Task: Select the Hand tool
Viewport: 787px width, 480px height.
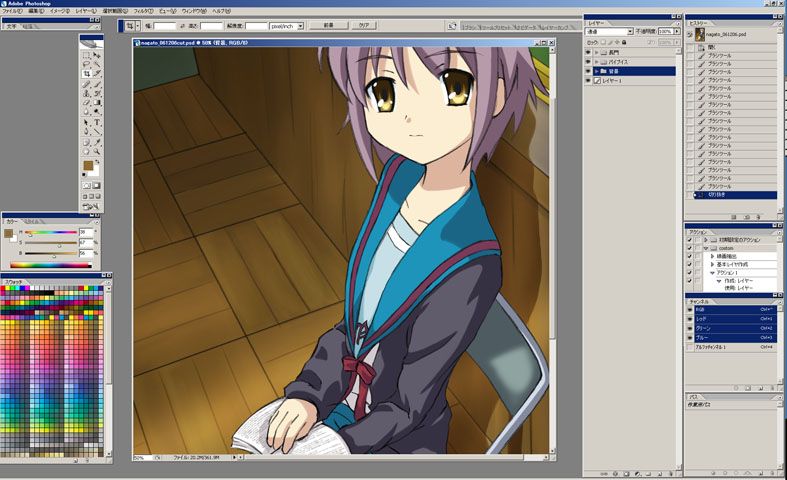Action: (x=86, y=151)
